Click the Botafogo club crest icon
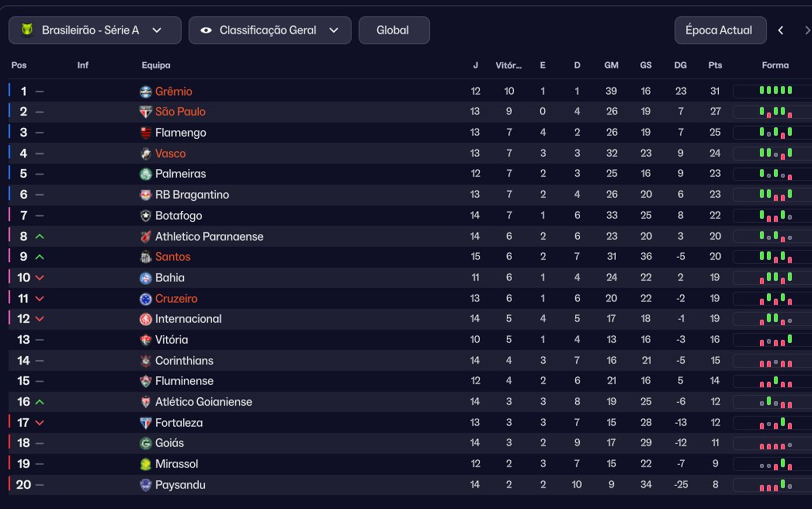 click(145, 216)
